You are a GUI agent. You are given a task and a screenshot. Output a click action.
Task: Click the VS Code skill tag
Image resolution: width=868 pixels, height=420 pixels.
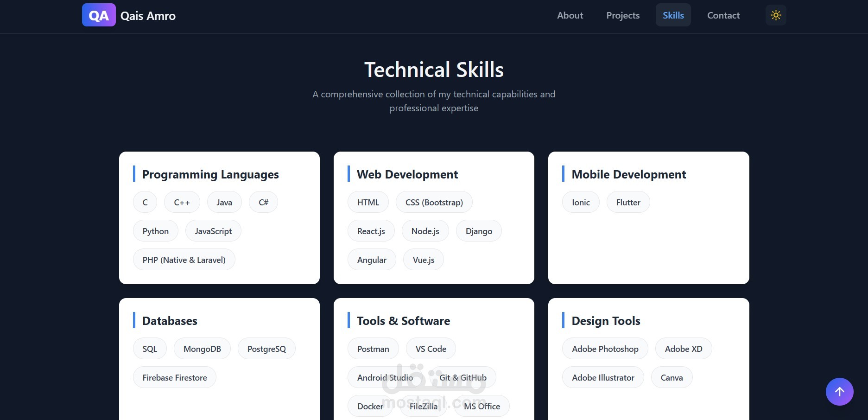click(431, 349)
